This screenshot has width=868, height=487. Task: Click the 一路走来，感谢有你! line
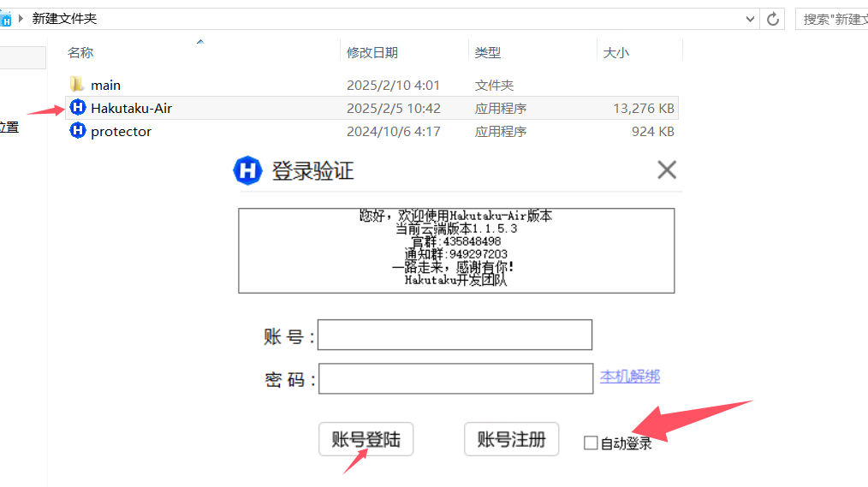pos(454,267)
